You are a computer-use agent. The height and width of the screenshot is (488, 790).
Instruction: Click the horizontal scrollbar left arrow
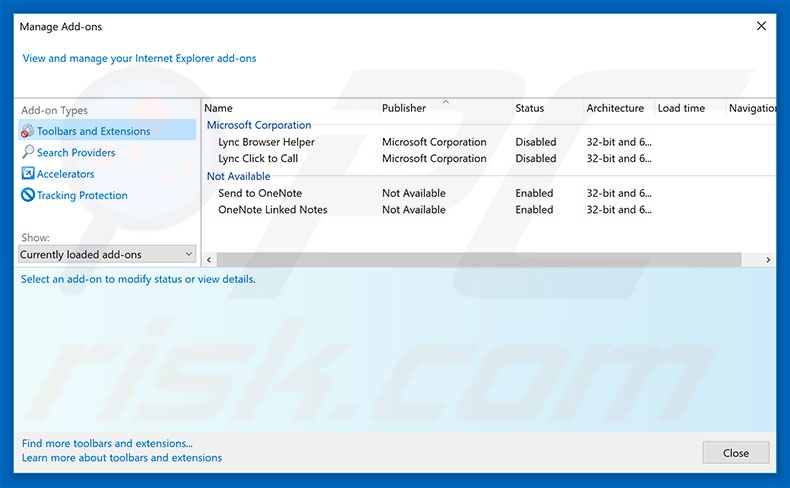209,260
